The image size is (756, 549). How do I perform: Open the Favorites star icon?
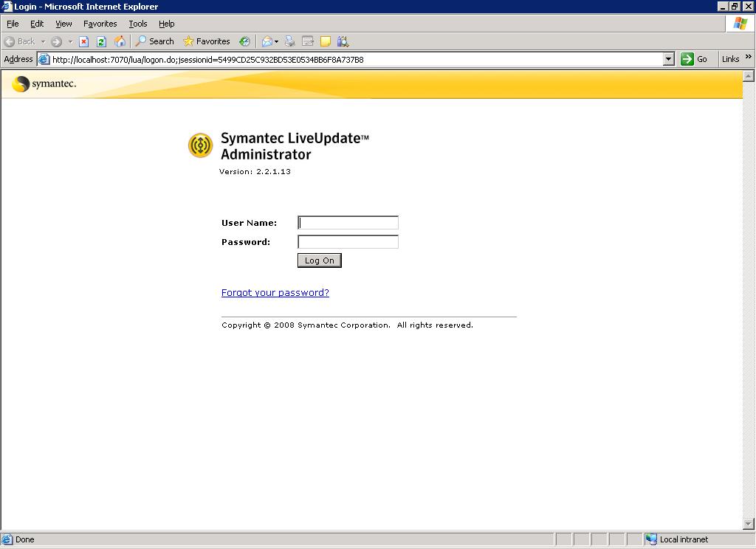click(x=189, y=41)
